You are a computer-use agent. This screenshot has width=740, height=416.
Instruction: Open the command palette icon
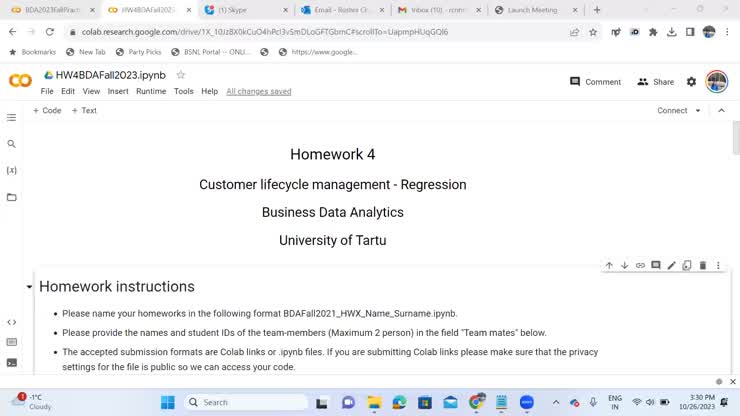click(x=11, y=342)
